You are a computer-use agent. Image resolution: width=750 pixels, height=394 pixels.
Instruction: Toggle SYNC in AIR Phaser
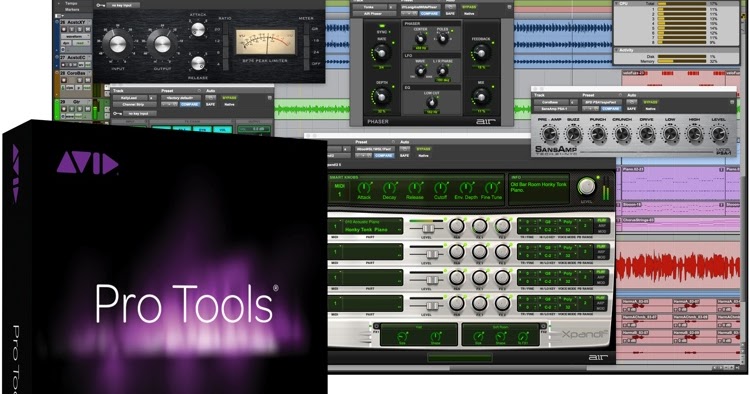(x=382, y=26)
